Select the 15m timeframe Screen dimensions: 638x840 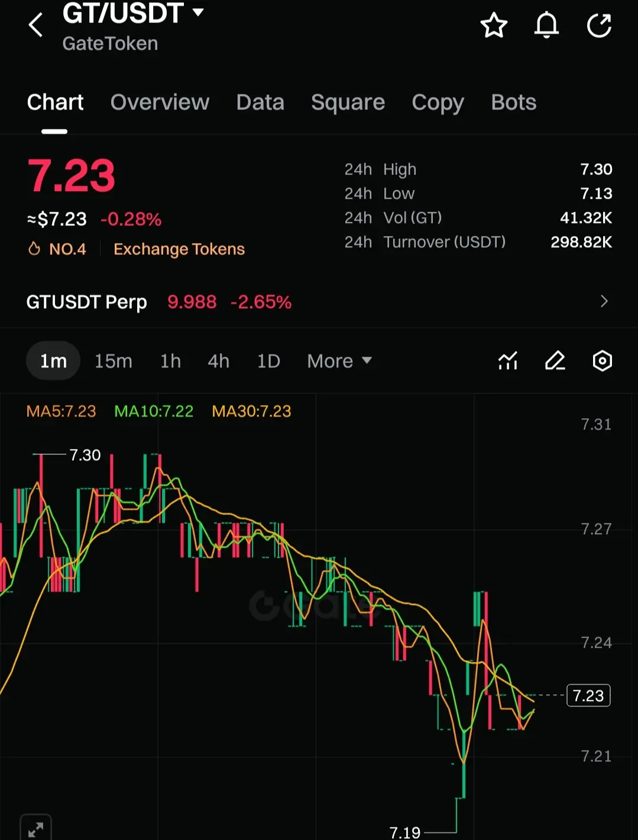(x=114, y=361)
